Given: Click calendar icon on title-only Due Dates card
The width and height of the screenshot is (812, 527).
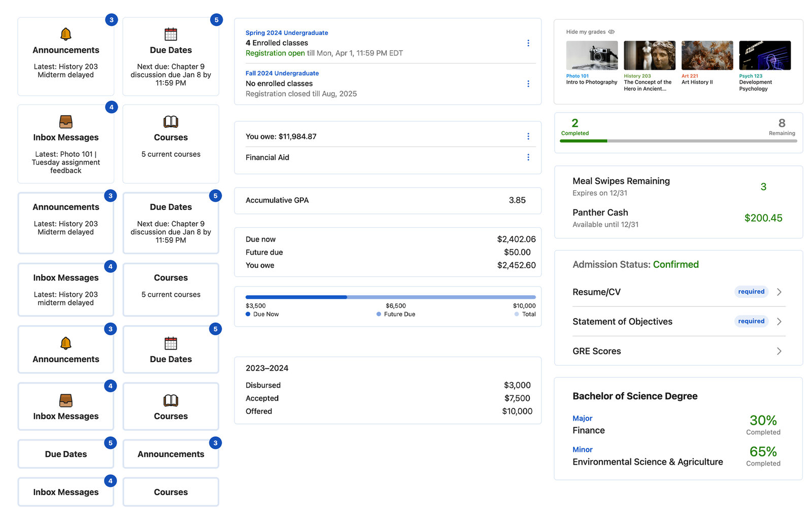Looking at the screenshot, I should click(x=171, y=343).
